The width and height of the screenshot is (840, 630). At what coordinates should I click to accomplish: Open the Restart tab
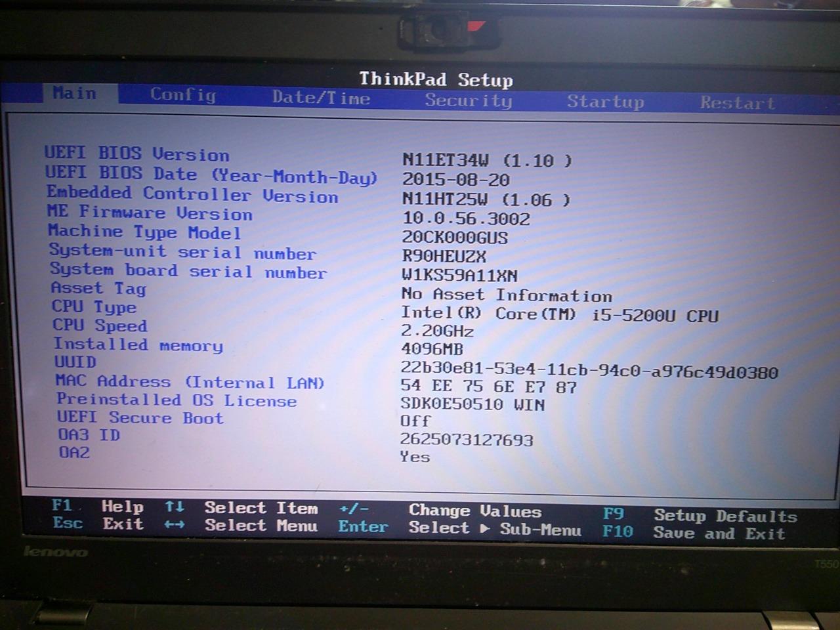click(737, 103)
